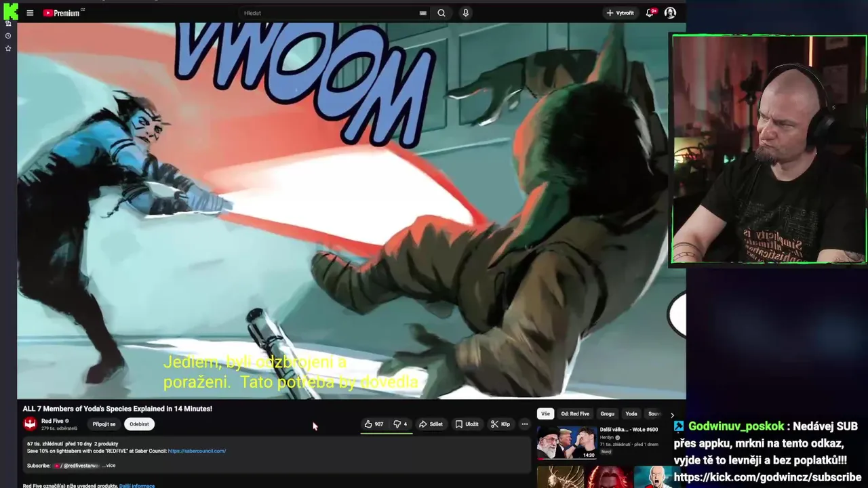Open on-screen keyboard icon in search box
This screenshot has width=868, height=488.
[423, 13]
